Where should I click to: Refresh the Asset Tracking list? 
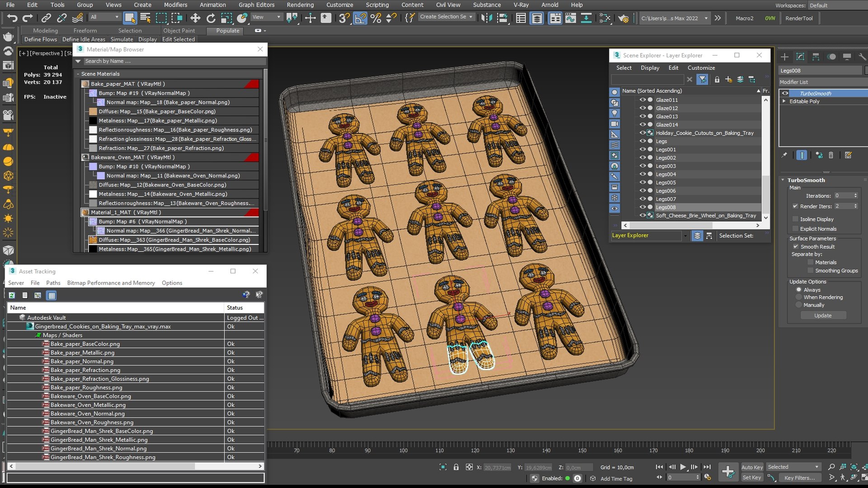[12, 295]
